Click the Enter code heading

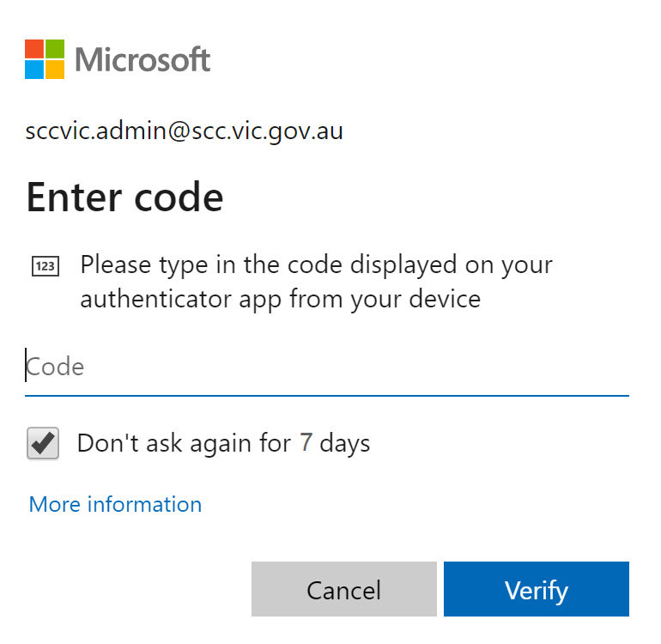coord(125,197)
